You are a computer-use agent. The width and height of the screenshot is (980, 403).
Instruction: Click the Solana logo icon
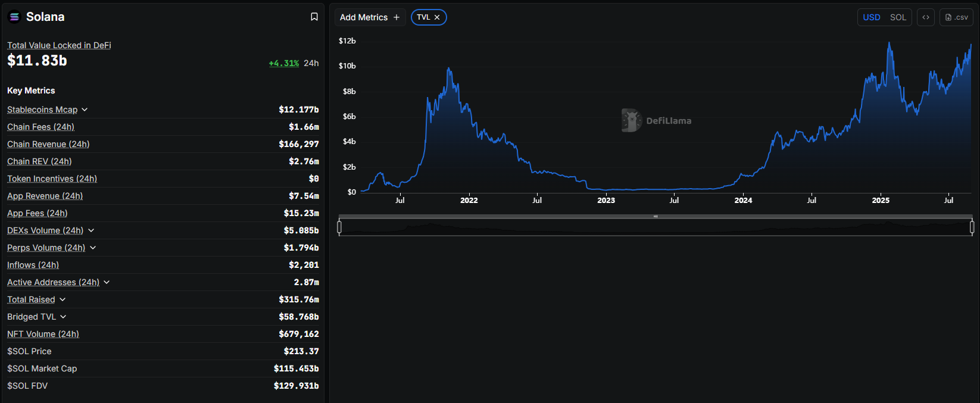[x=14, y=17]
